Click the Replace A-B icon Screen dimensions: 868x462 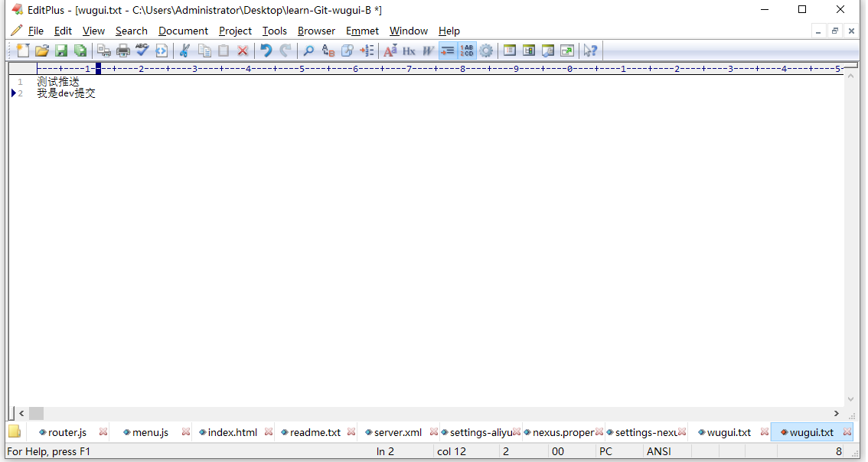point(328,51)
